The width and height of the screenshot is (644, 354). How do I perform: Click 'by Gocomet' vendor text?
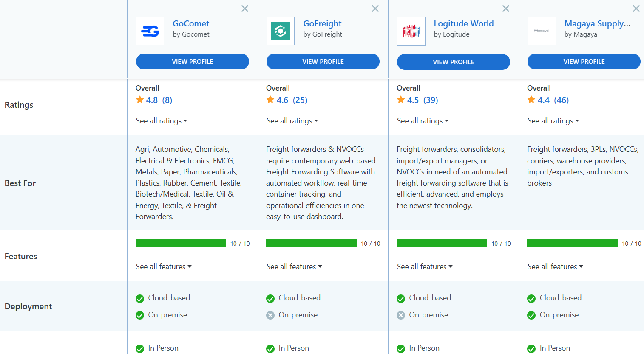(x=191, y=34)
